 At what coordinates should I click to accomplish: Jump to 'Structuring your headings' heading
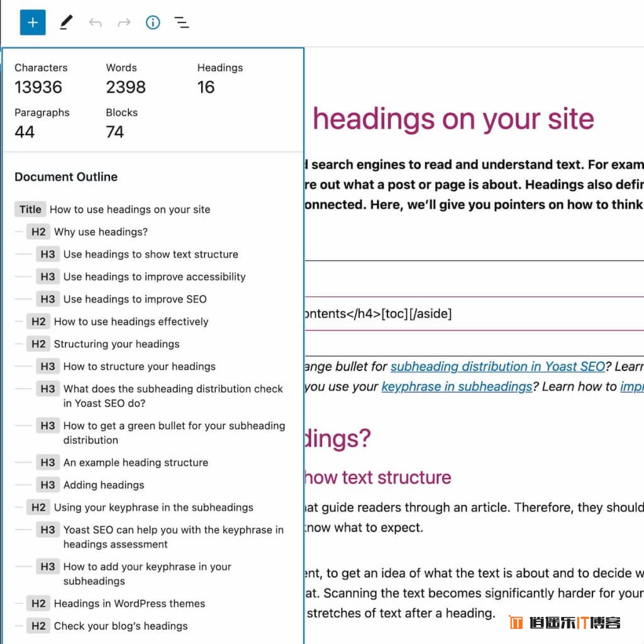(x=103, y=344)
